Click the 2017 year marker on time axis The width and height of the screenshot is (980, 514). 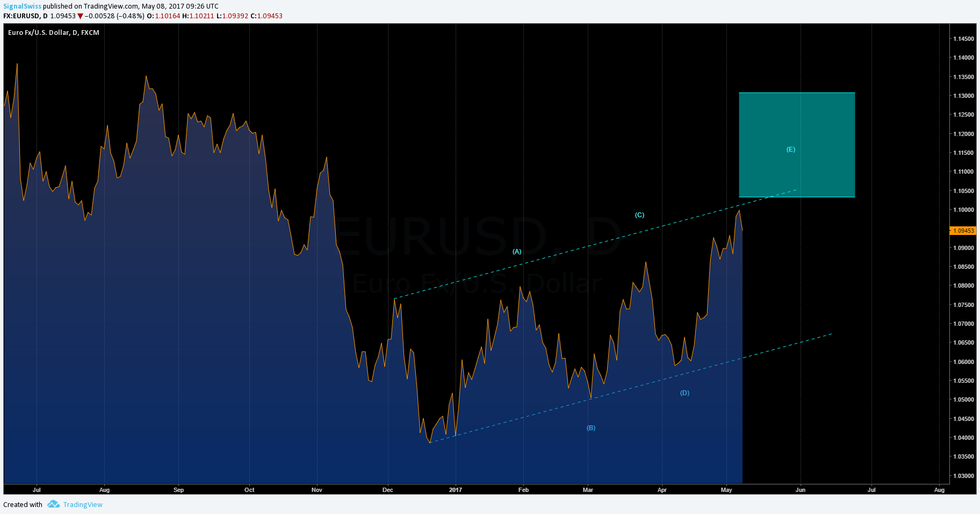pos(456,490)
